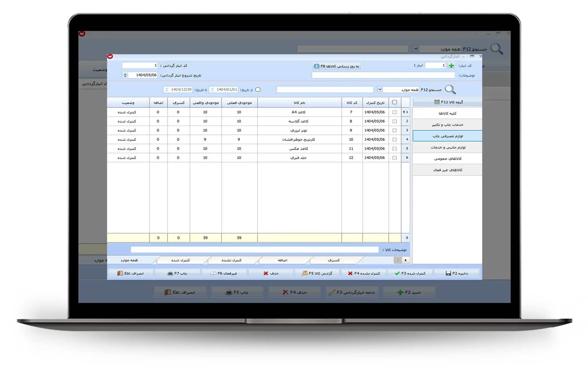This screenshot has width=588, height=367.
Task: Click the save F2 button
Action: click(x=457, y=273)
